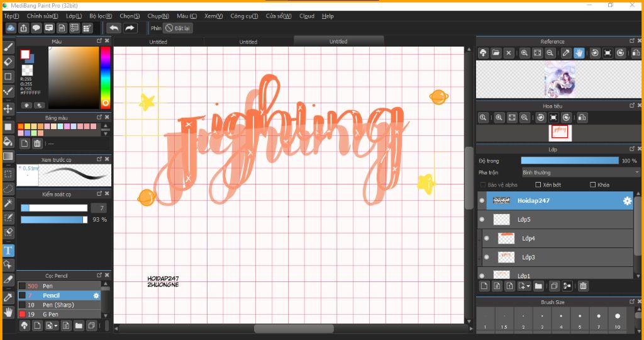This screenshot has width=644, height=340.
Task: Hide the Hoidap247 layer
Action: [x=482, y=201]
